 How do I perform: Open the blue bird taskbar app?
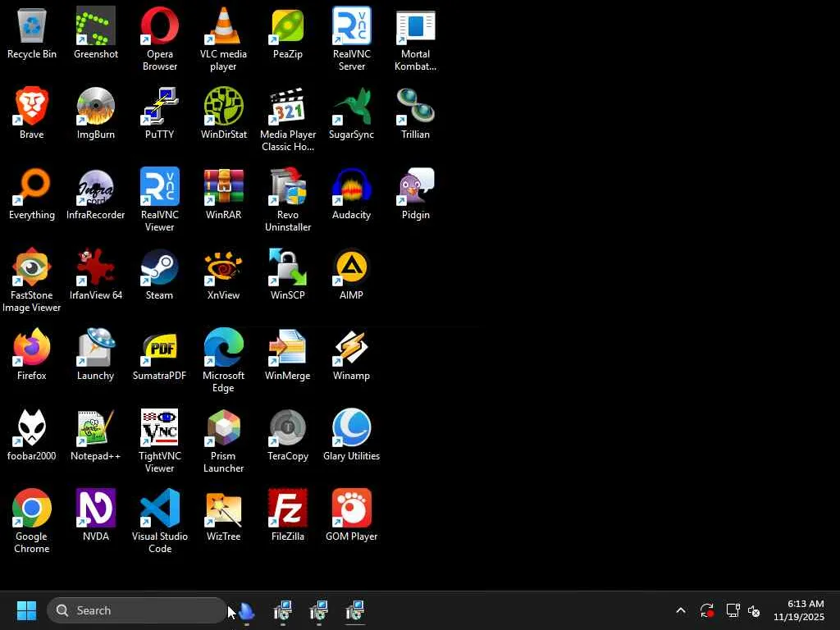click(x=246, y=610)
